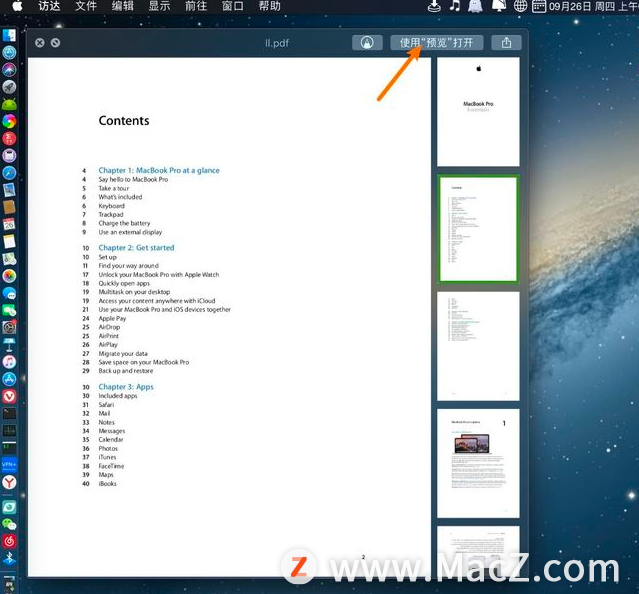Click the globe icon in the menu bar
639x594 pixels.
pos(520,6)
